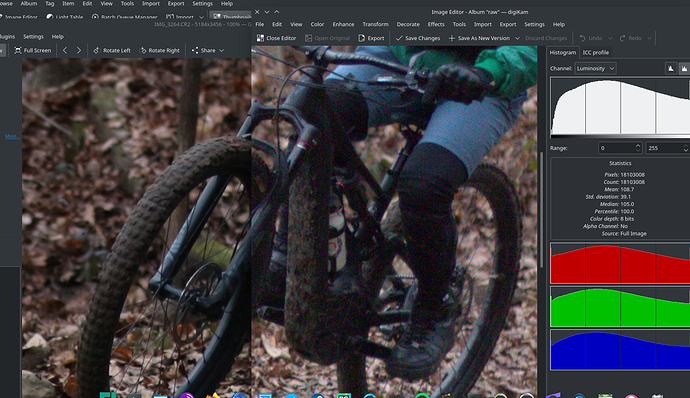This screenshot has width=690, height=398.
Task: Rotate the image right
Action: pos(159,51)
